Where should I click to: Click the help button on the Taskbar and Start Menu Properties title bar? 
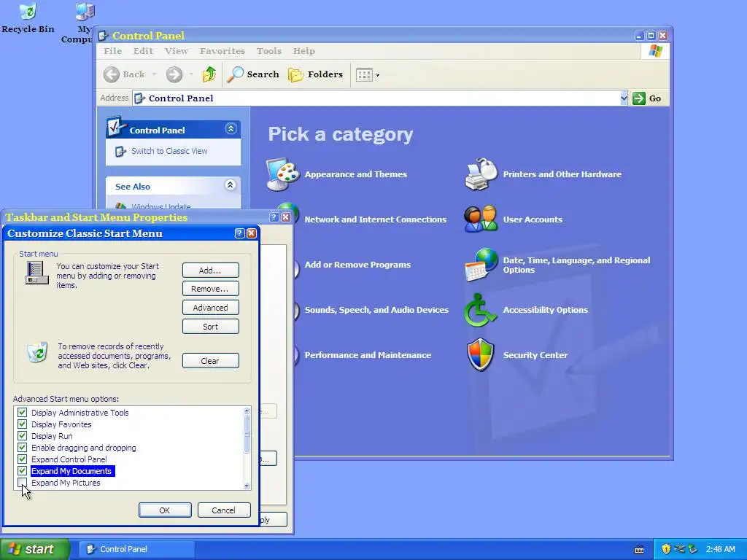pos(274,217)
